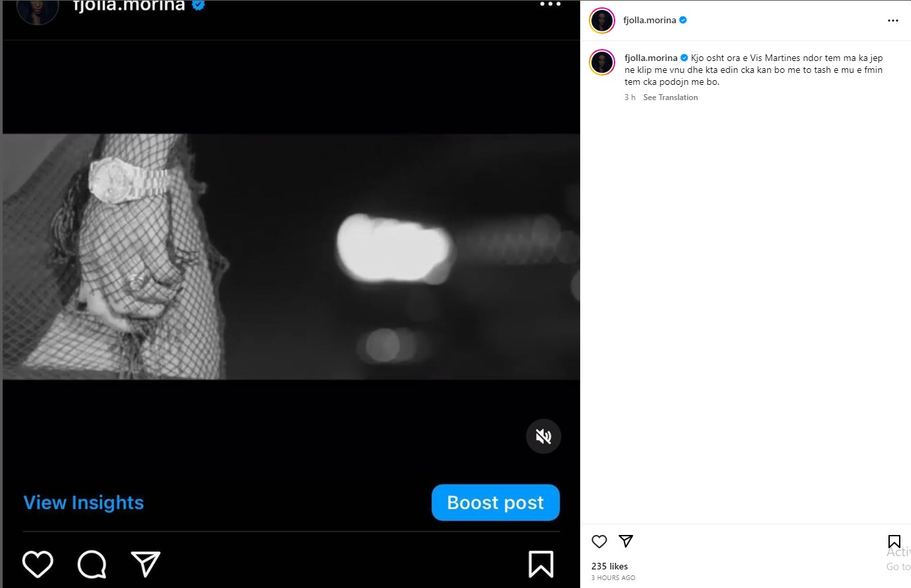Click the black-and-white video frame
This screenshot has height=588, width=911.
(x=291, y=257)
